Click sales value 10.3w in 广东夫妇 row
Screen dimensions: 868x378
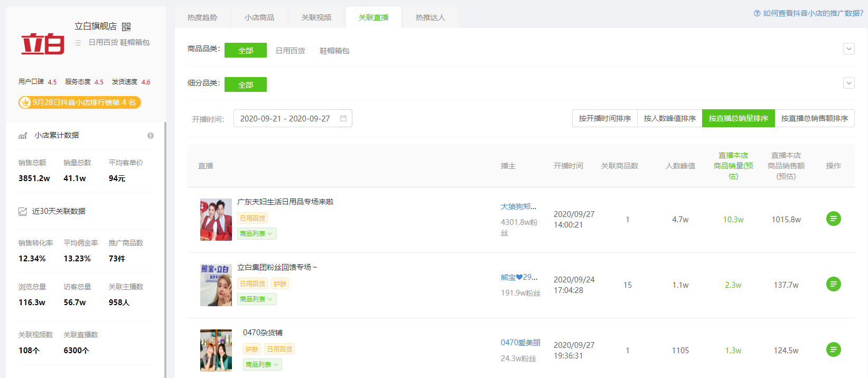733,220
